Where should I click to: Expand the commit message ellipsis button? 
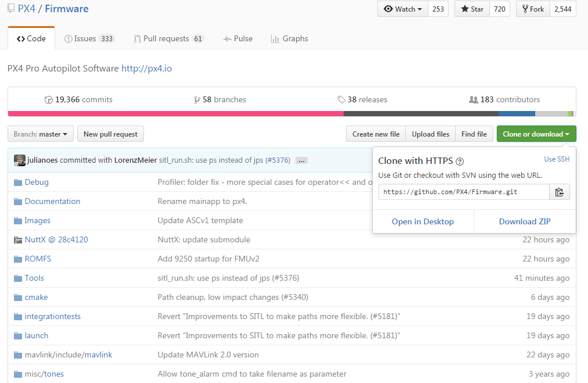(x=301, y=161)
